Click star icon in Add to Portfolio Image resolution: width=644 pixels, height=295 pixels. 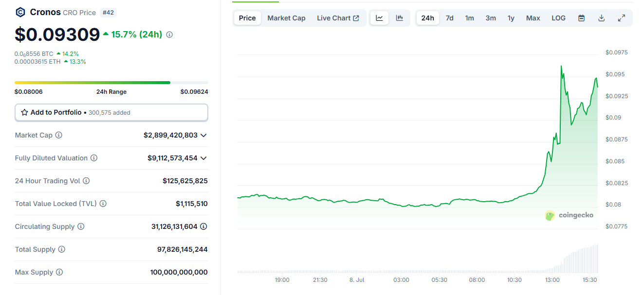(24, 112)
